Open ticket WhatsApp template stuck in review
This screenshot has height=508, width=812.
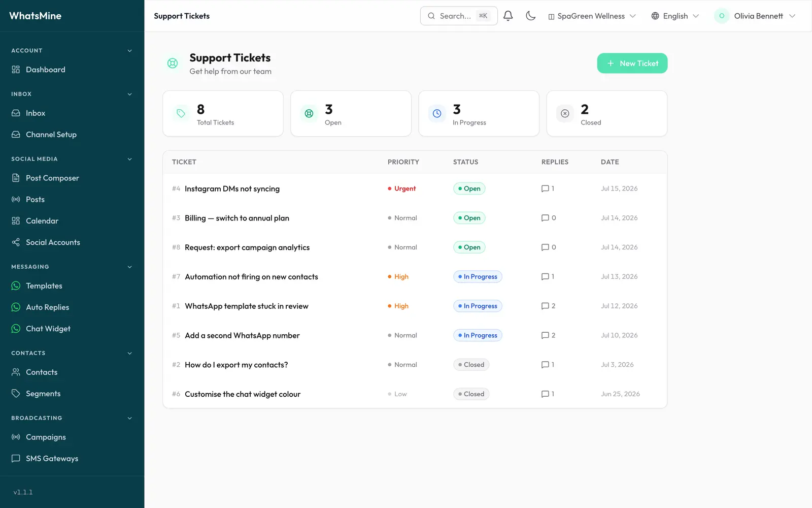(x=247, y=306)
